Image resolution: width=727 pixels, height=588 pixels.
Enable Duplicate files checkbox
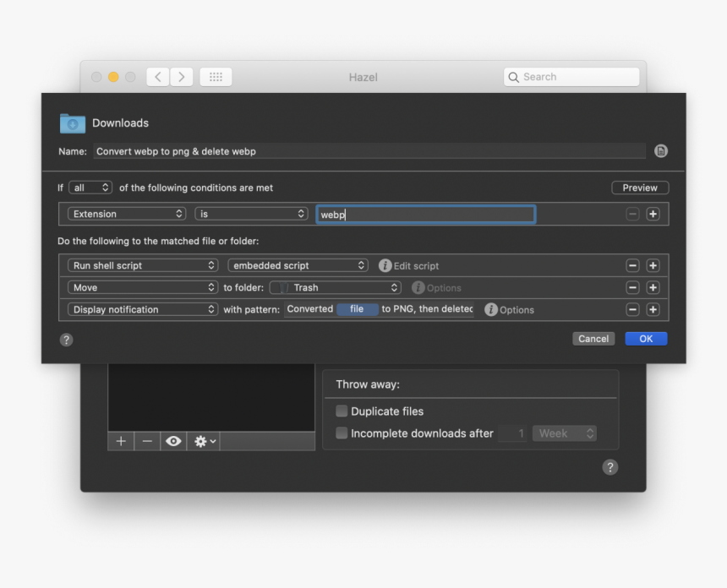pos(342,411)
